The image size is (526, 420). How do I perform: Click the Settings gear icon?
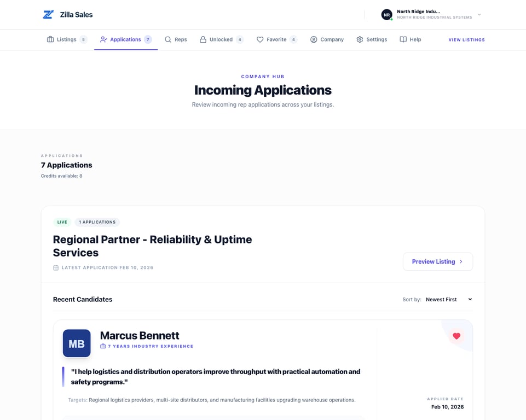360,39
